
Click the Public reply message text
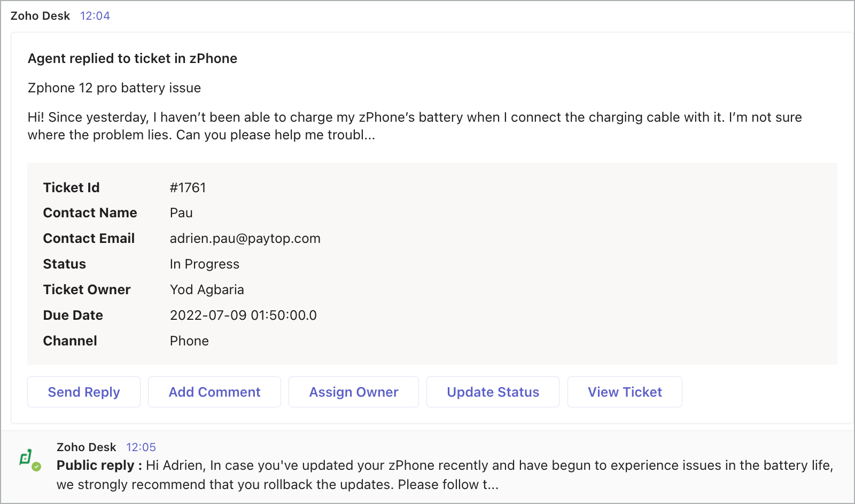[x=444, y=475]
